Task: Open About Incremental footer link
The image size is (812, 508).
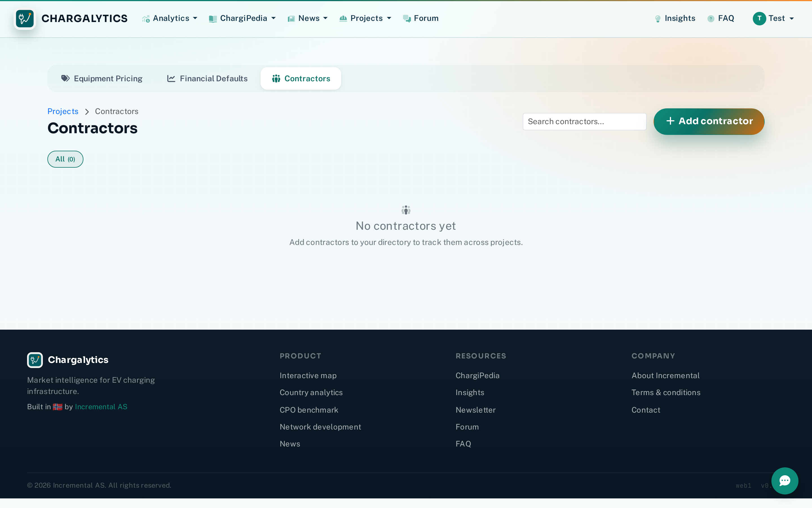Action: coord(665,375)
